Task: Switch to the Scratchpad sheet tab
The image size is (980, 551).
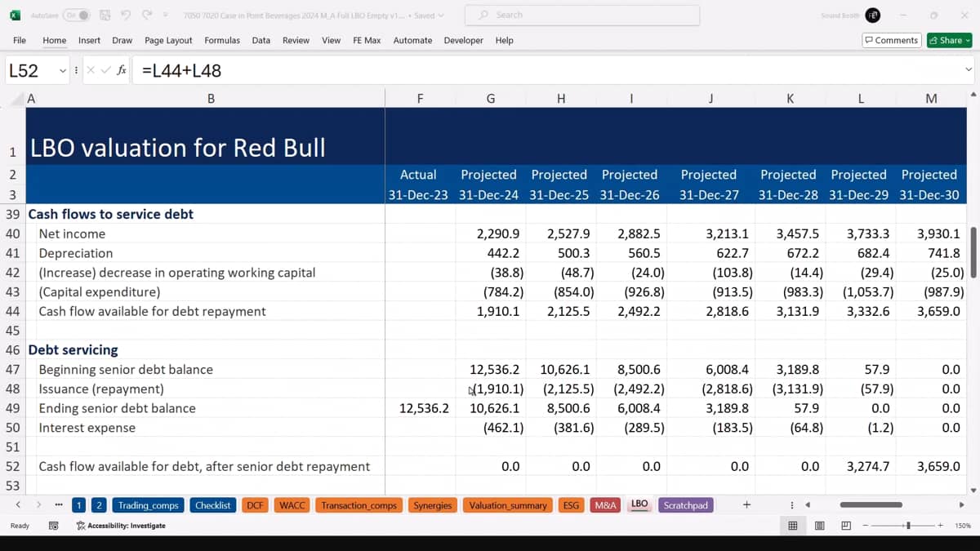Action: click(686, 505)
